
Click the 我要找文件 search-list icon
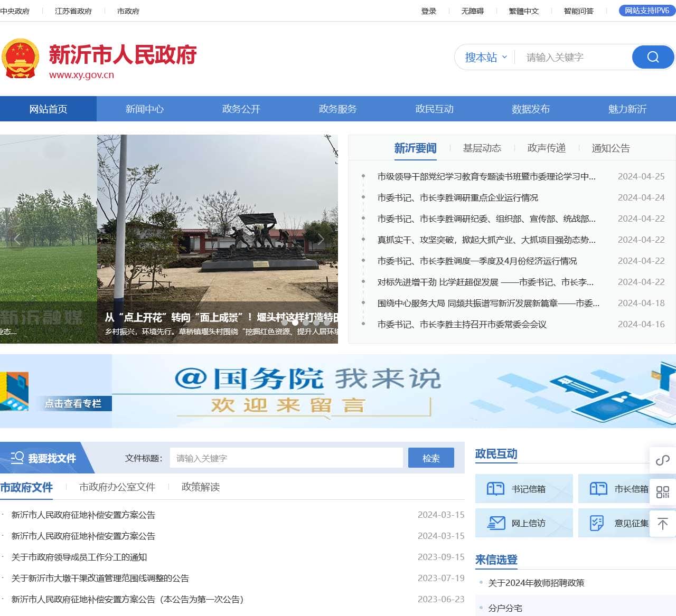(x=17, y=458)
